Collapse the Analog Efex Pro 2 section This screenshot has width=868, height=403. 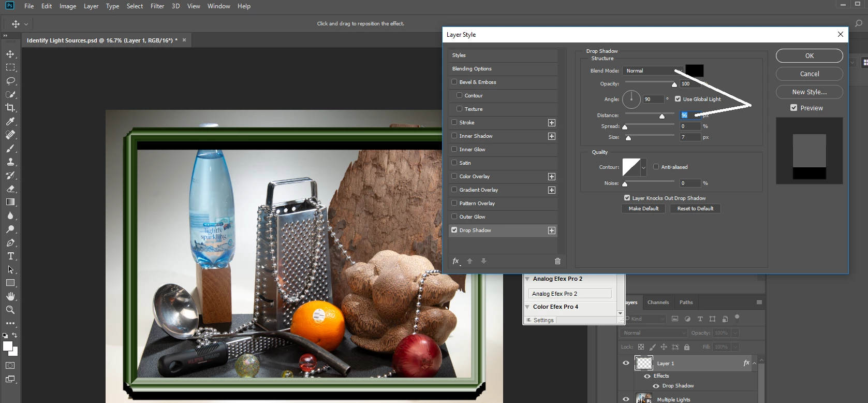tap(527, 279)
